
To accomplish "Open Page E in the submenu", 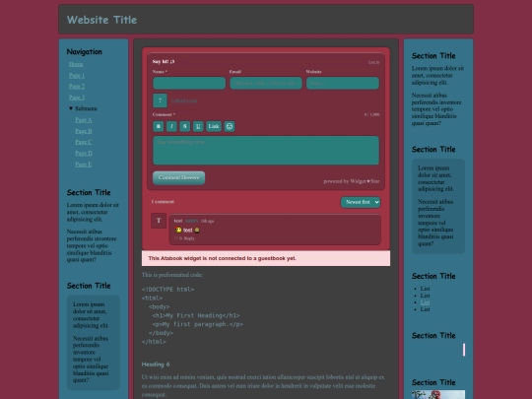I will pyautogui.click(x=84, y=165).
